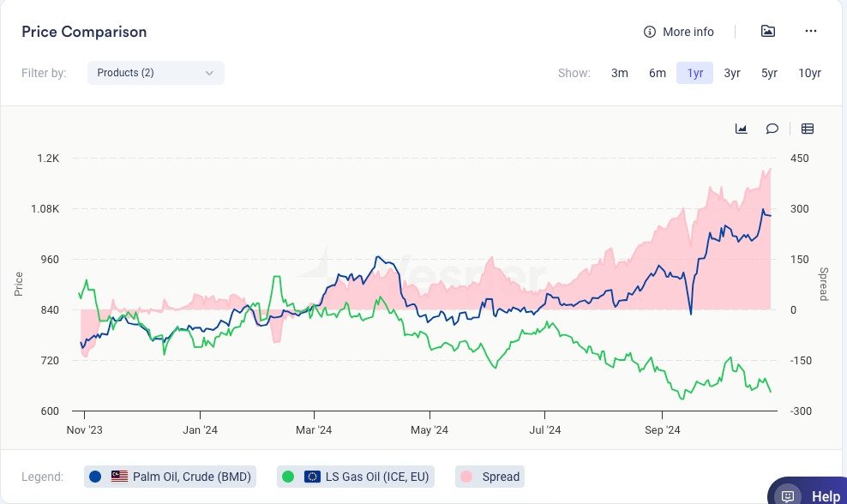Click the Palm Oil line peak near Sep '24
Viewport: 847px width, 504px height.
(763, 208)
